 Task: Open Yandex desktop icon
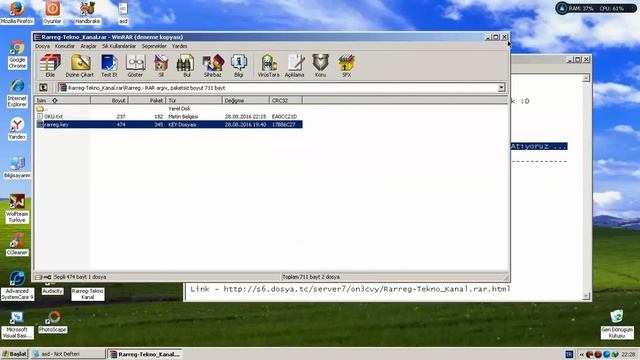point(17,129)
